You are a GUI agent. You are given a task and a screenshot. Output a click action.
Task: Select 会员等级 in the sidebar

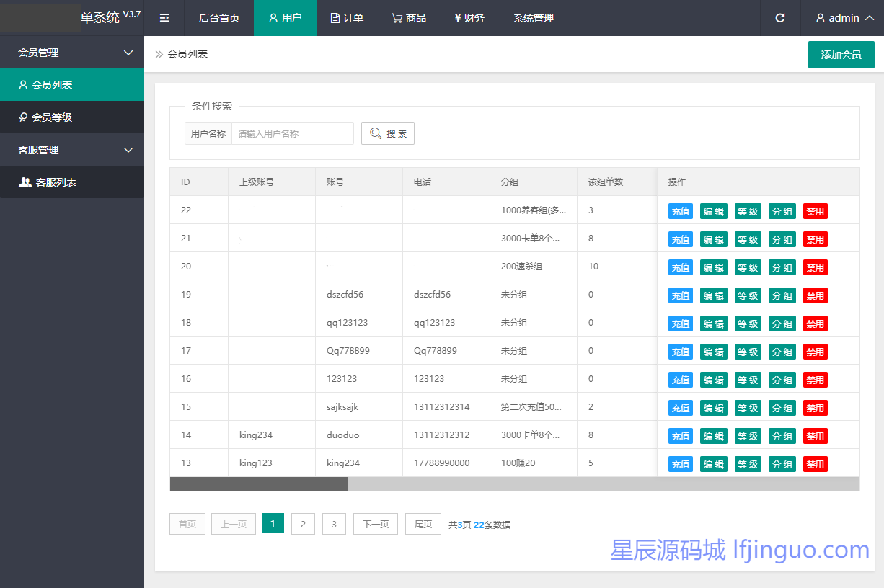tap(52, 117)
